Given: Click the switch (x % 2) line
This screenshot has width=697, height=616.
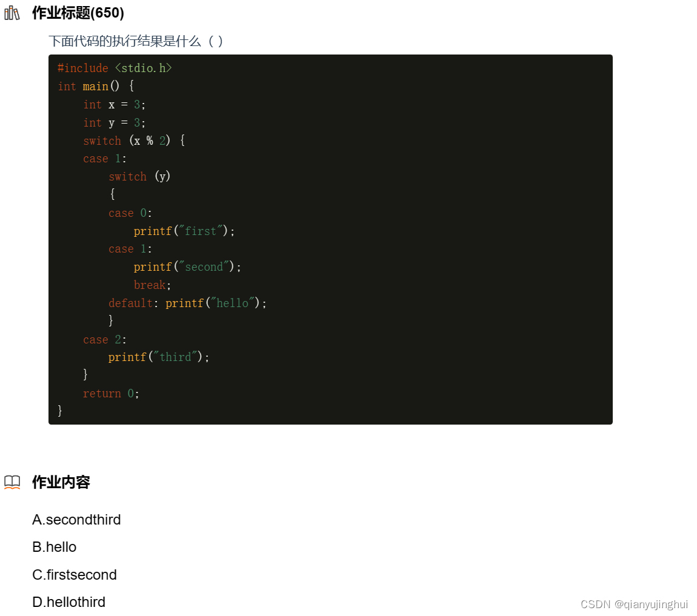Looking at the screenshot, I should [x=134, y=141].
